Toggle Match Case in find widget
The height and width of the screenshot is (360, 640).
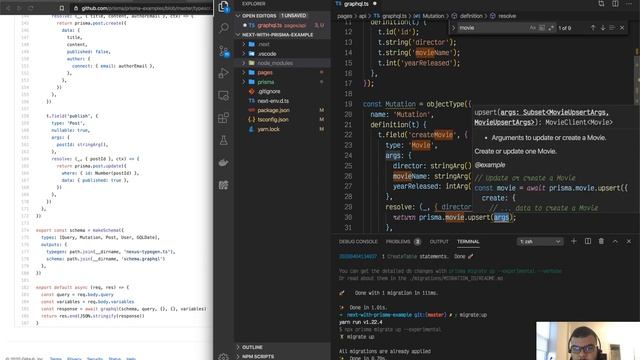click(x=532, y=28)
